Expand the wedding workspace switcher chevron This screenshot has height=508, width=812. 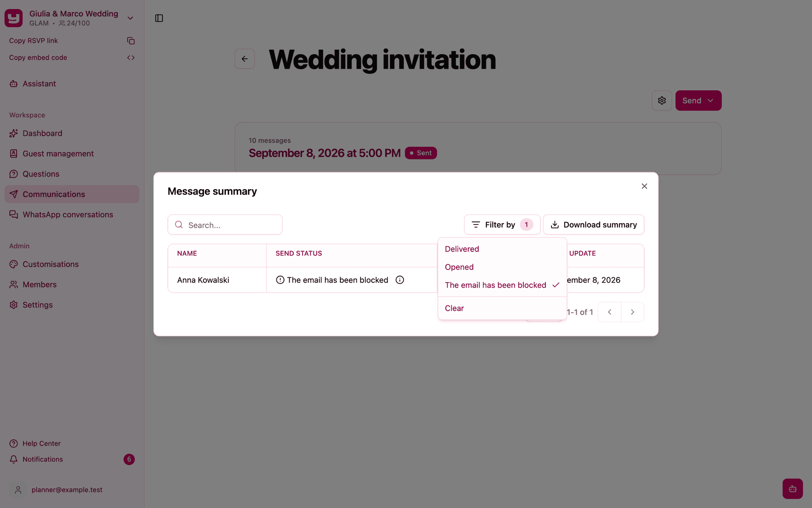pyautogui.click(x=130, y=18)
